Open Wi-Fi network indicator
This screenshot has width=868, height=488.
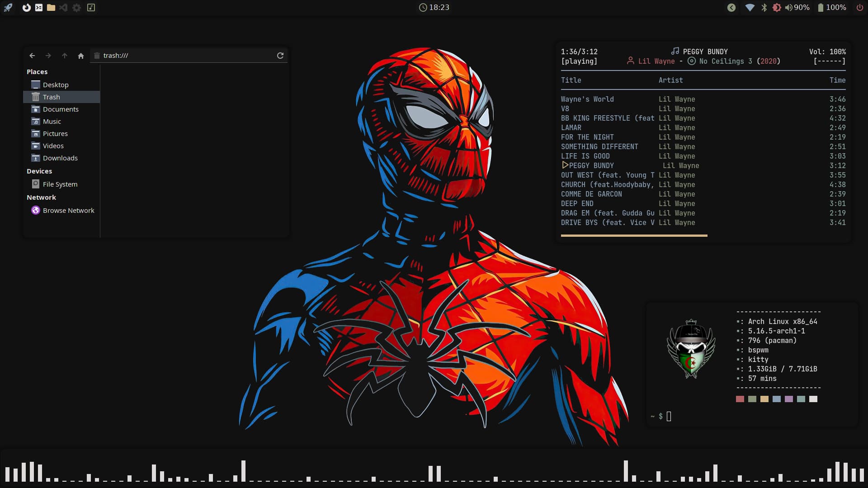point(750,8)
